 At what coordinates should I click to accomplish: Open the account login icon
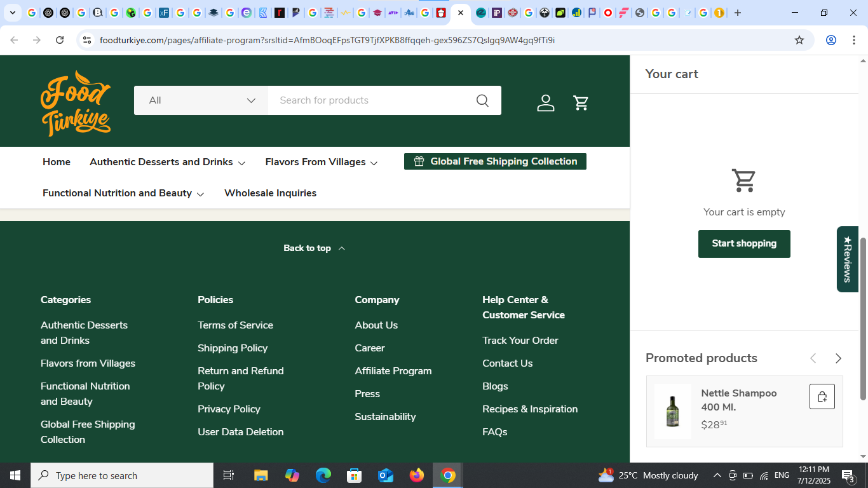pyautogui.click(x=545, y=102)
